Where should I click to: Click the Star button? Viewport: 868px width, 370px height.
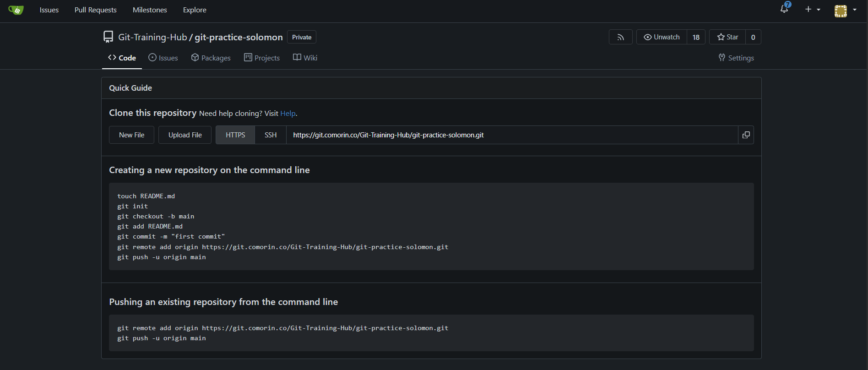tap(727, 37)
